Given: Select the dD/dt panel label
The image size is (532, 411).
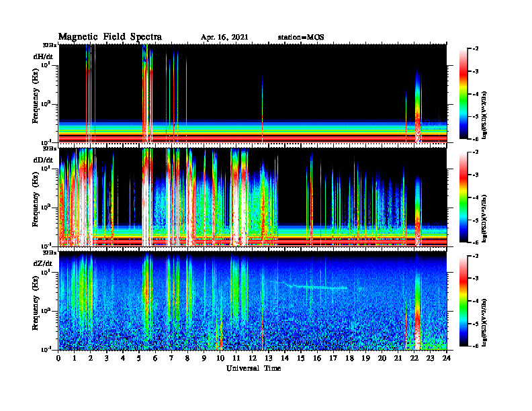Looking at the screenshot, I should (43, 160).
